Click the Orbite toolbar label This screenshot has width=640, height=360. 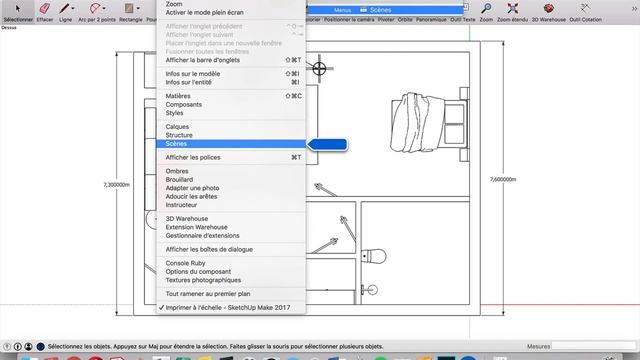(x=405, y=19)
